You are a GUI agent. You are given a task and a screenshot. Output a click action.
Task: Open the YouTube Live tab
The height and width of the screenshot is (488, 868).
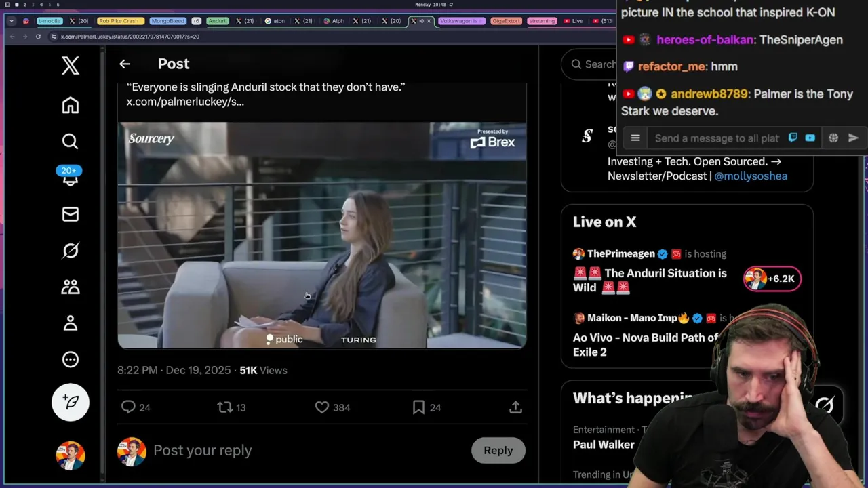[573, 21]
